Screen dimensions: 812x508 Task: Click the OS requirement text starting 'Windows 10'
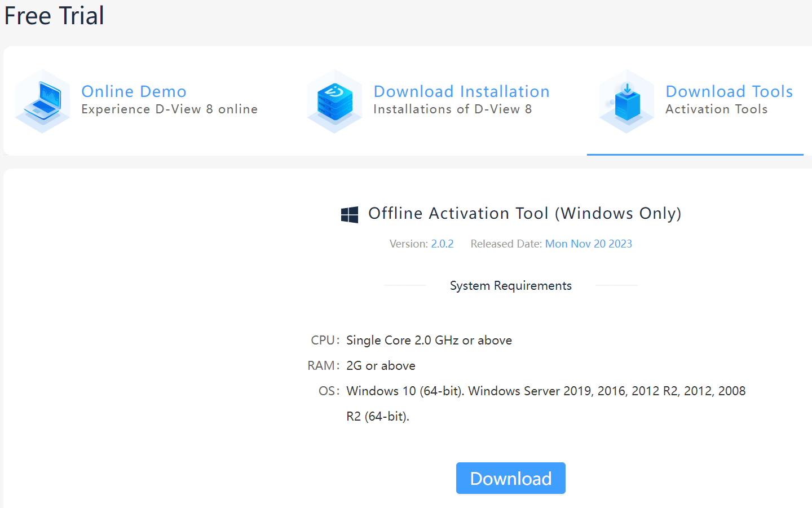coord(546,404)
